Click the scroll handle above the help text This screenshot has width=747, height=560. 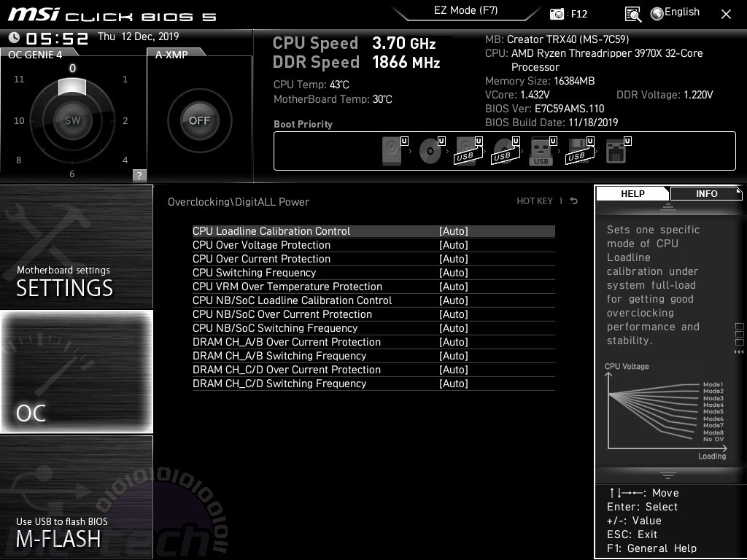[668, 206]
